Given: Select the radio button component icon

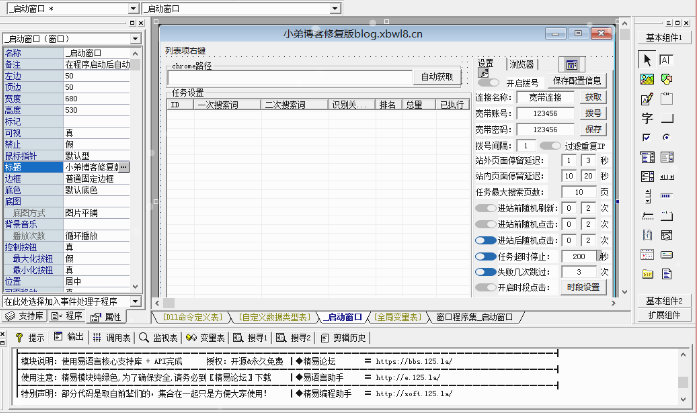Looking at the screenshot, I should 666,137.
